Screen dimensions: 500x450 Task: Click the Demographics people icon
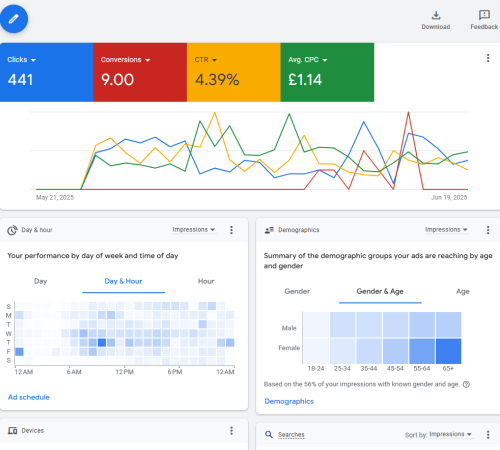pyautogui.click(x=269, y=230)
